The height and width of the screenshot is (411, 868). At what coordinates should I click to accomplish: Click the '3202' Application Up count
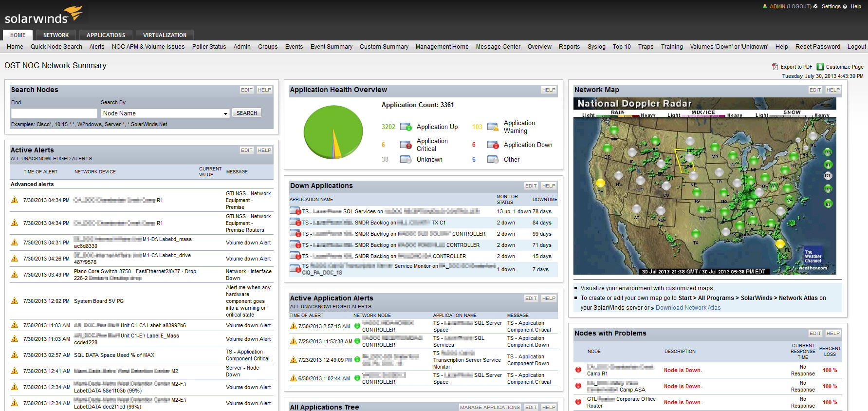[388, 127]
